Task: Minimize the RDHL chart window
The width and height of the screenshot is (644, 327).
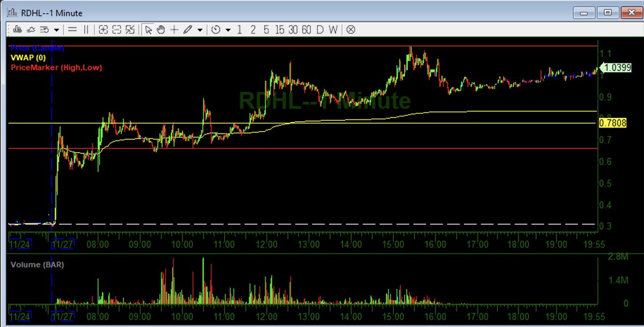Action: pos(585,12)
